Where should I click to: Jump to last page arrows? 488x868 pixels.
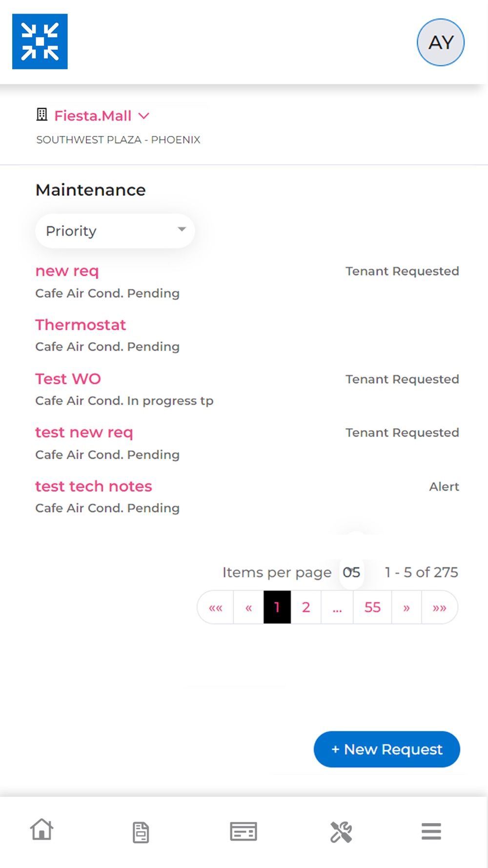pos(440,607)
